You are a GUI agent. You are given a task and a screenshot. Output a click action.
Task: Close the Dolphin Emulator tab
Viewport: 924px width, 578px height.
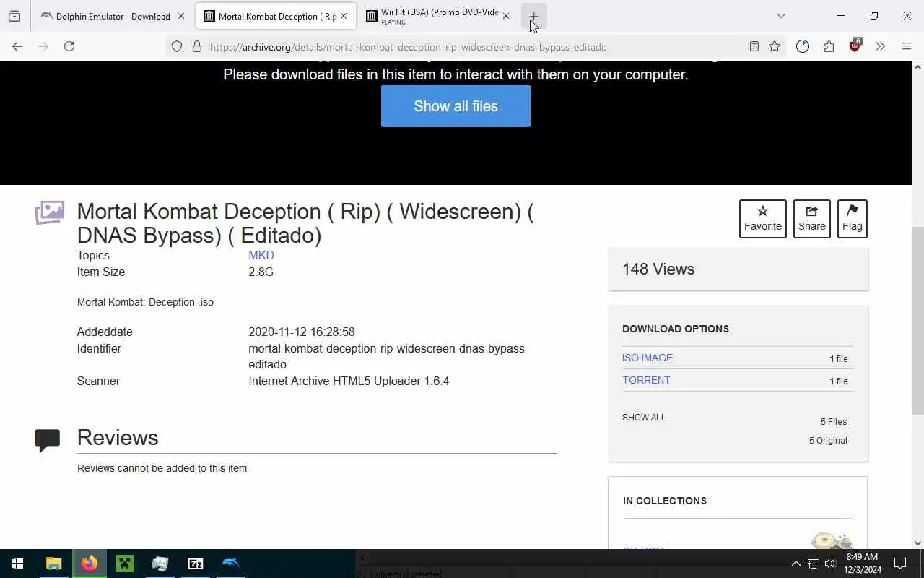pos(181,16)
